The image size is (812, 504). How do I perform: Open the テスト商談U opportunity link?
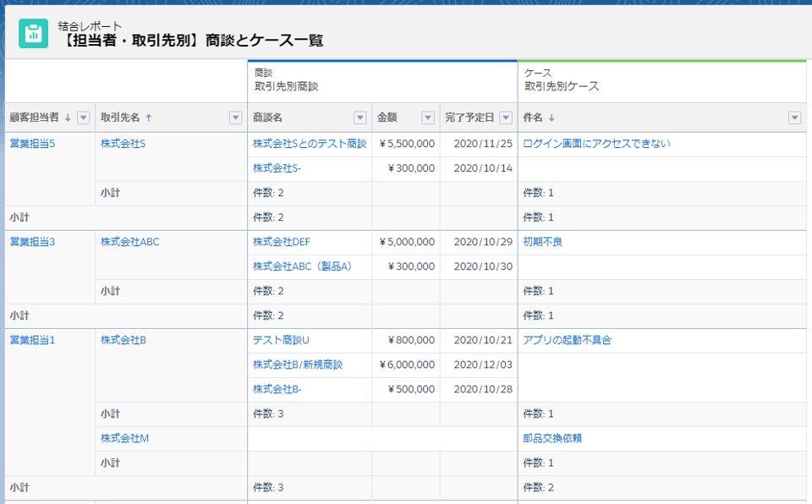coord(281,340)
